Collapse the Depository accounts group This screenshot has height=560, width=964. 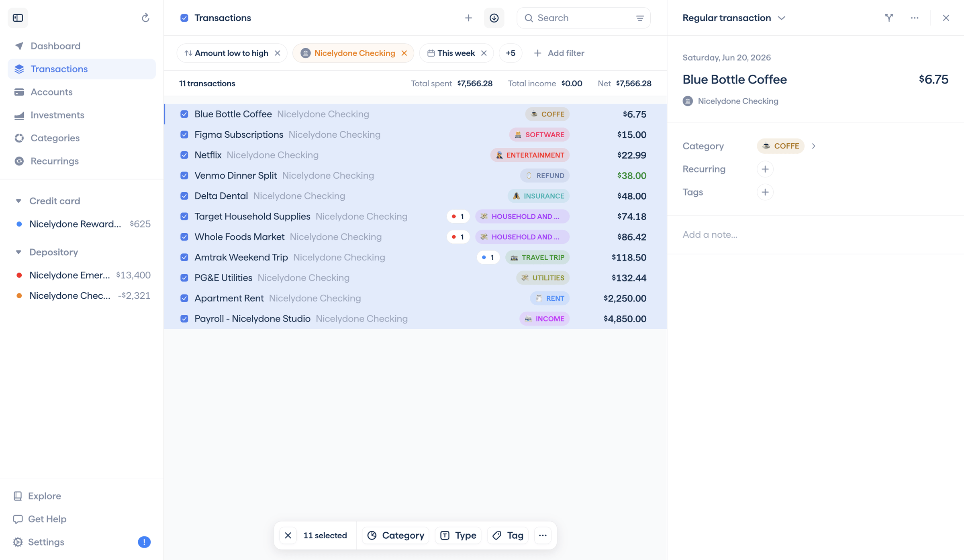(x=18, y=252)
